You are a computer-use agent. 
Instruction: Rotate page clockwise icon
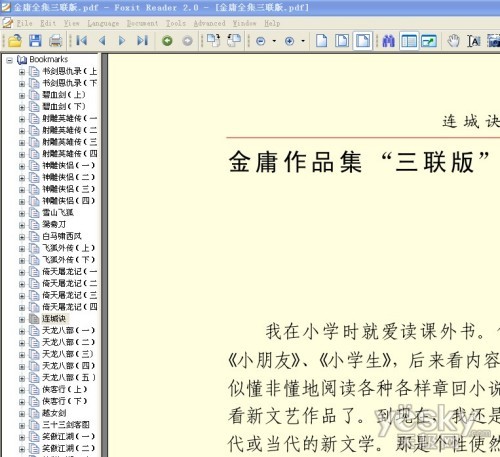click(x=213, y=40)
